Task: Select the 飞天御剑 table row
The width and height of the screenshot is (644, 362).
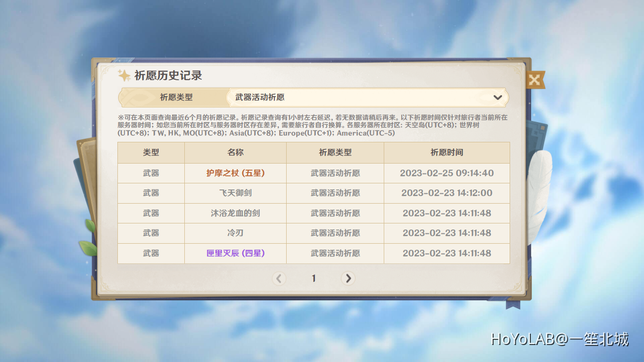Action: 234,193
